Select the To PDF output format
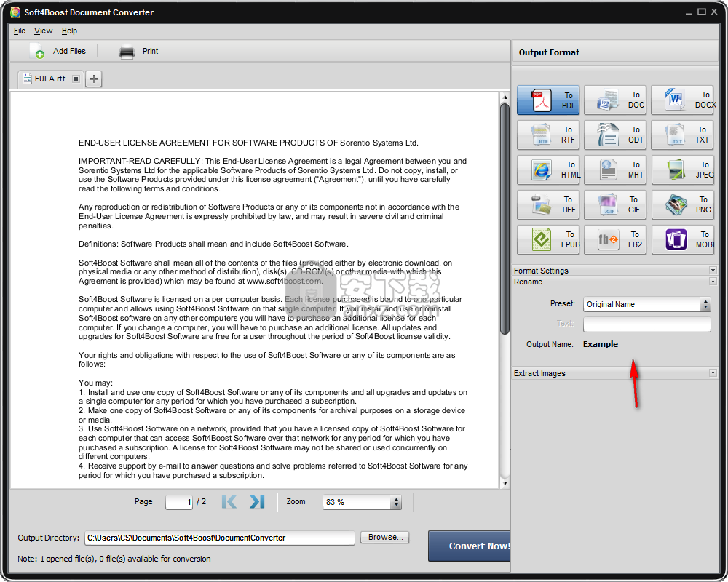 tap(548, 100)
